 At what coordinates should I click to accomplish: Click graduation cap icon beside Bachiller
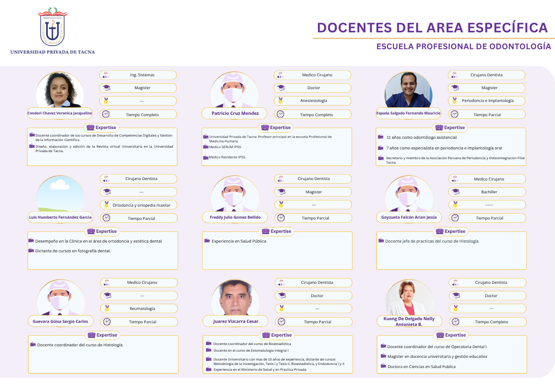pyautogui.click(x=455, y=192)
